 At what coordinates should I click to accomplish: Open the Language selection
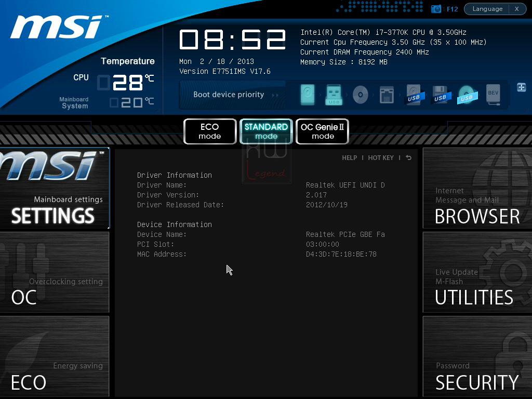click(x=487, y=9)
